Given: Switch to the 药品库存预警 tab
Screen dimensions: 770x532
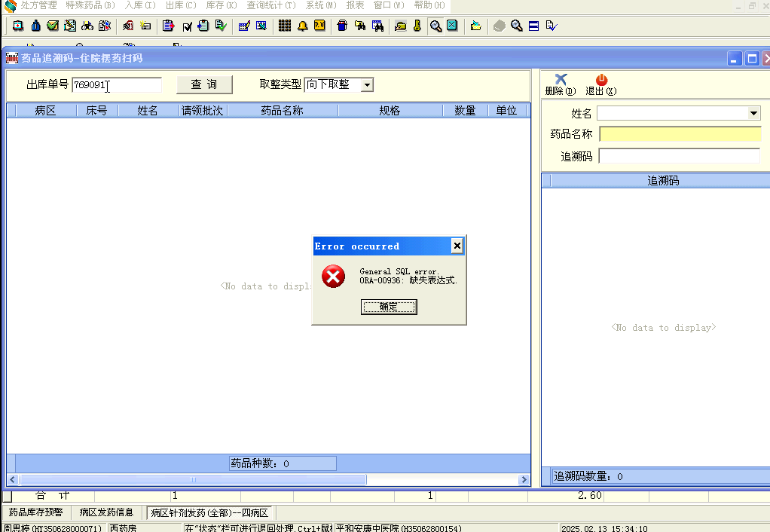Looking at the screenshot, I should coord(36,512).
